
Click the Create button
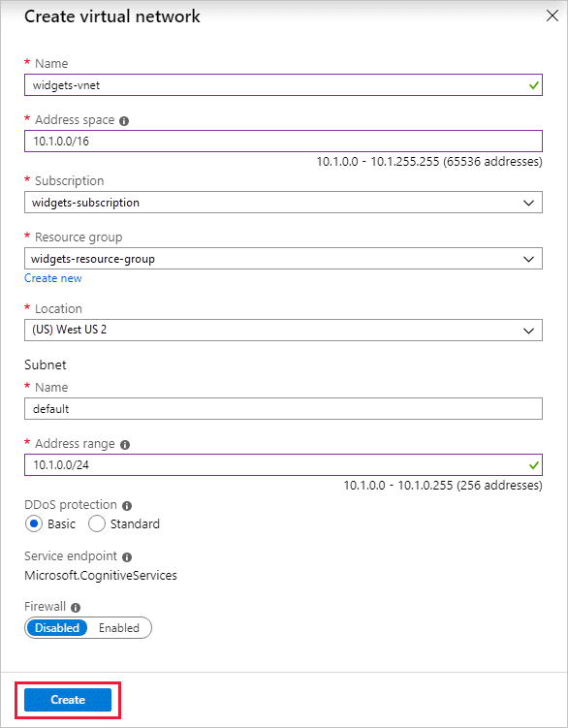click(68, 700)
